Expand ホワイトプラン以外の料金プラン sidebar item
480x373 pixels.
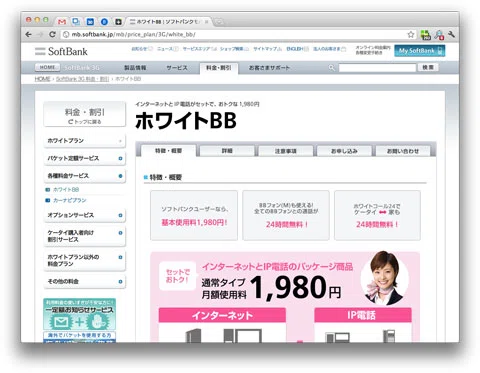(85, 260)
